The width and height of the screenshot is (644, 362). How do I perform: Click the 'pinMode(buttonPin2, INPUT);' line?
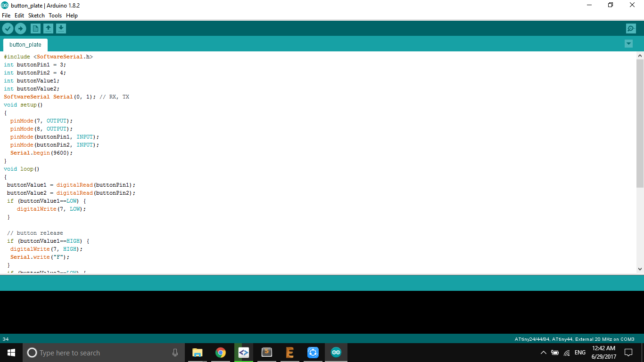[x=55, y=145]
